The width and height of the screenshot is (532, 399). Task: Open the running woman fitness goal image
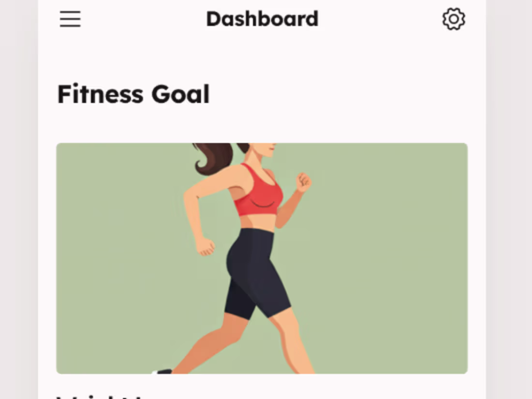pyautogui.click(x=262, y=258)
